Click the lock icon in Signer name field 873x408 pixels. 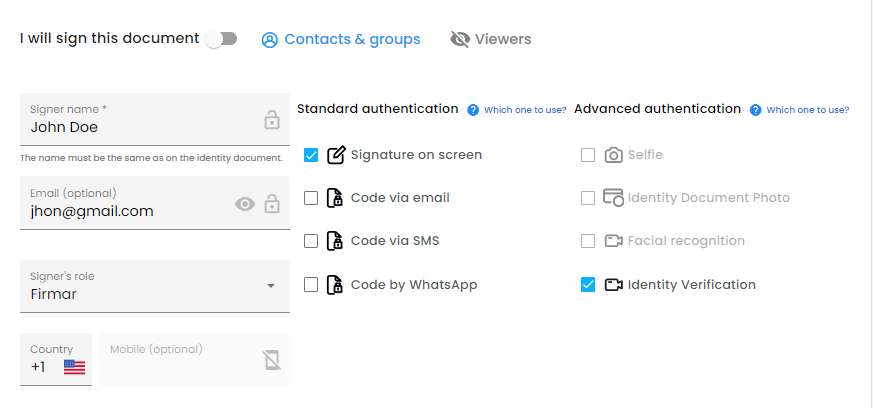click(272, 120)
